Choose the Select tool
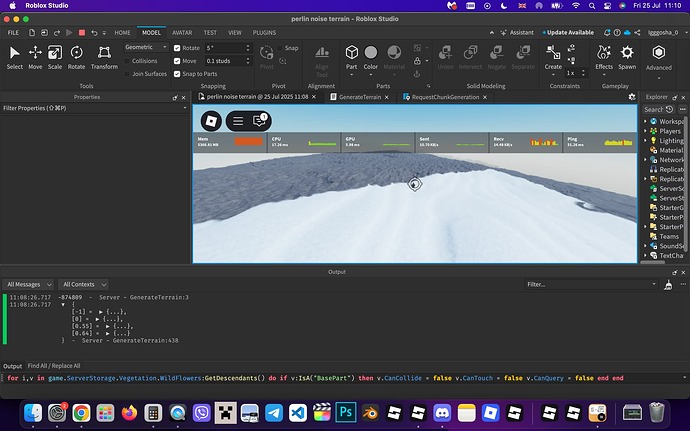690x431 pixels. [15, 57]
